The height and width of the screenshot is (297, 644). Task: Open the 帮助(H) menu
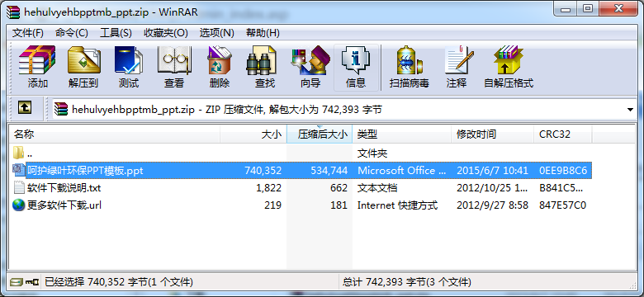[263, 33]
